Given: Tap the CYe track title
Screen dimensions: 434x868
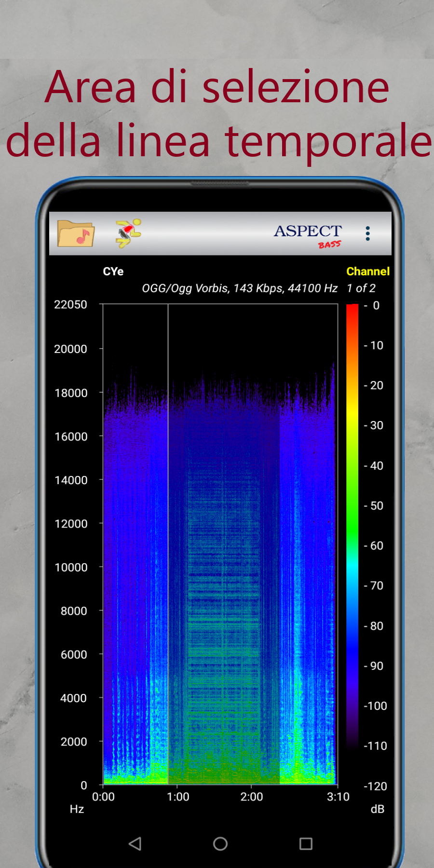Looking at the screenshot, I should point(113,271).
